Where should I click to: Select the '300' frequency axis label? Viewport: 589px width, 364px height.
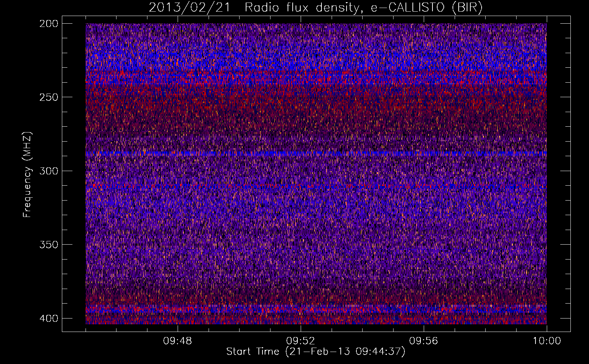[x=48, y=171]
